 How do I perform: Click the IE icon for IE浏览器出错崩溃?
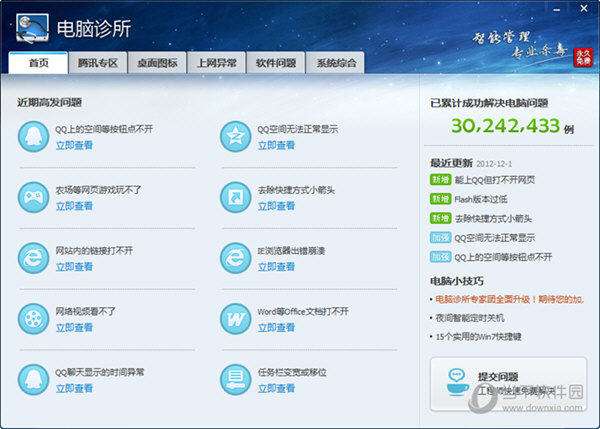235,258
